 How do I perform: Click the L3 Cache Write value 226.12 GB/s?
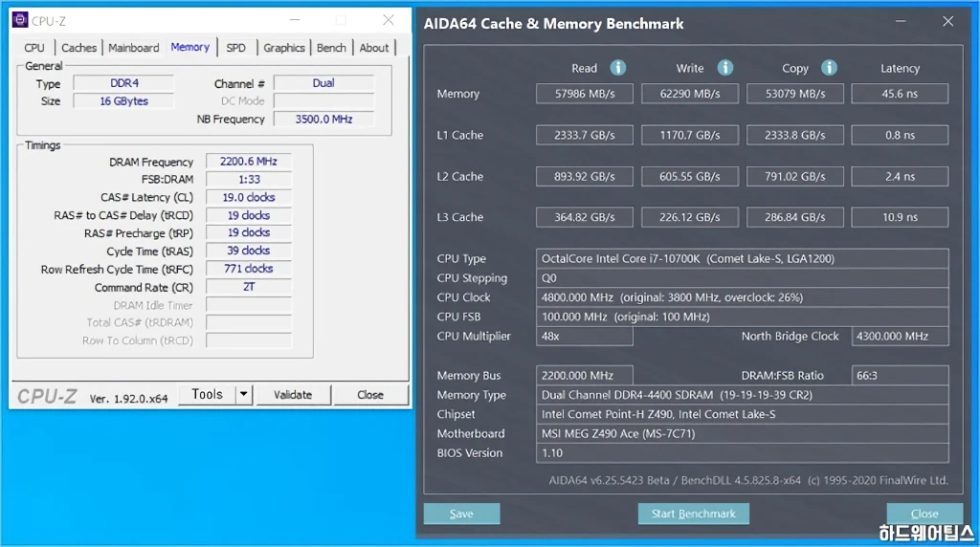[690, 217]
